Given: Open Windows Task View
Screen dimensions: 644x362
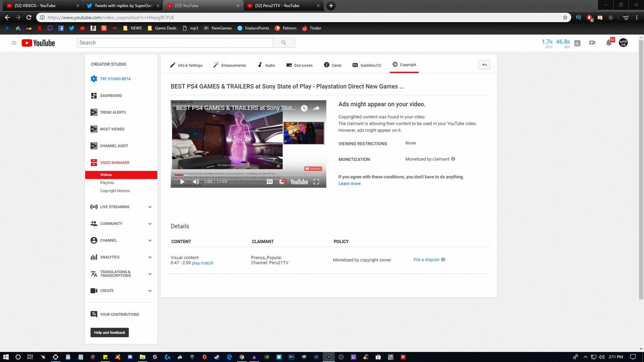Looking at the screenshot, I should [x=30, y=357].
